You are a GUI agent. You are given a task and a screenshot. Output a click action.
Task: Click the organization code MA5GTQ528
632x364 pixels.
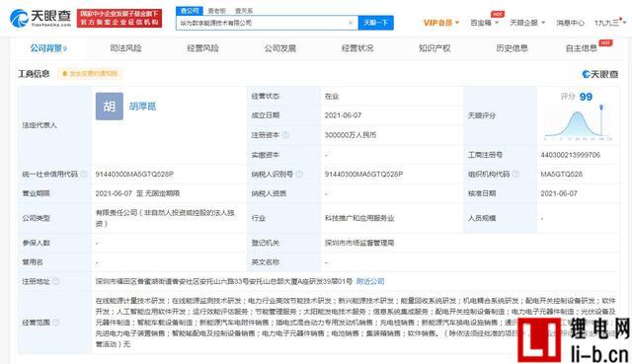point(562,174)
